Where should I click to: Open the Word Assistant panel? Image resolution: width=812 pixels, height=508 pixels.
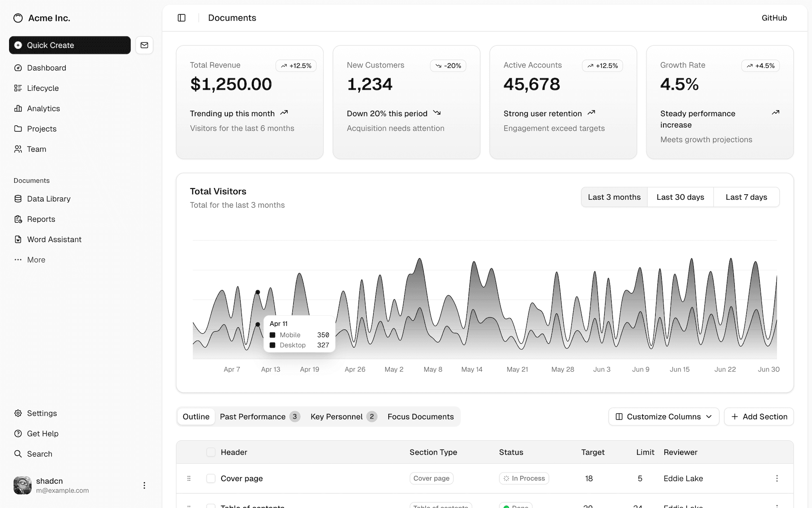(x=54, y=239)
